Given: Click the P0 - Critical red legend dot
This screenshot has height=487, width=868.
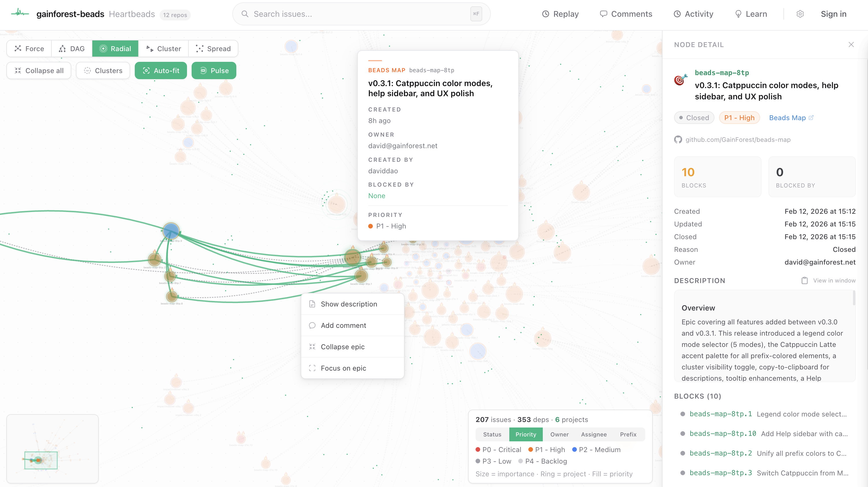Looking at the screenshot, I should coord(478,449).
